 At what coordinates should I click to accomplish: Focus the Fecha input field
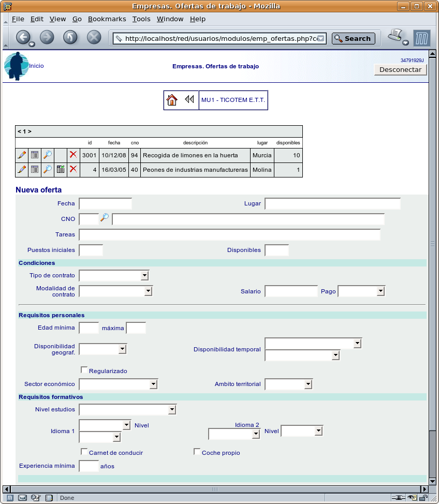click(x=106, y=204)
